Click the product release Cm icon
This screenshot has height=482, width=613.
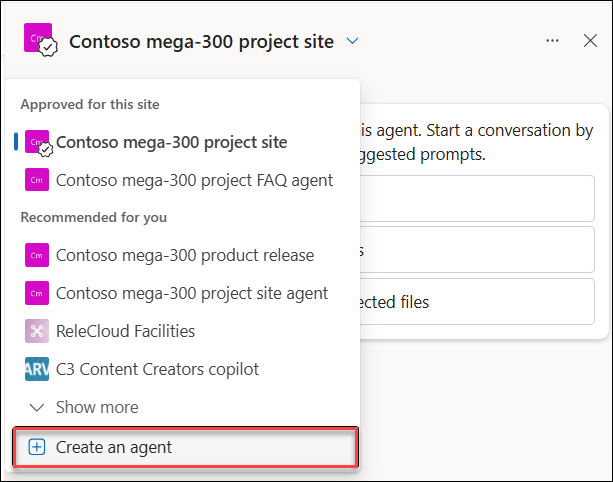click(x=37, y=255)
